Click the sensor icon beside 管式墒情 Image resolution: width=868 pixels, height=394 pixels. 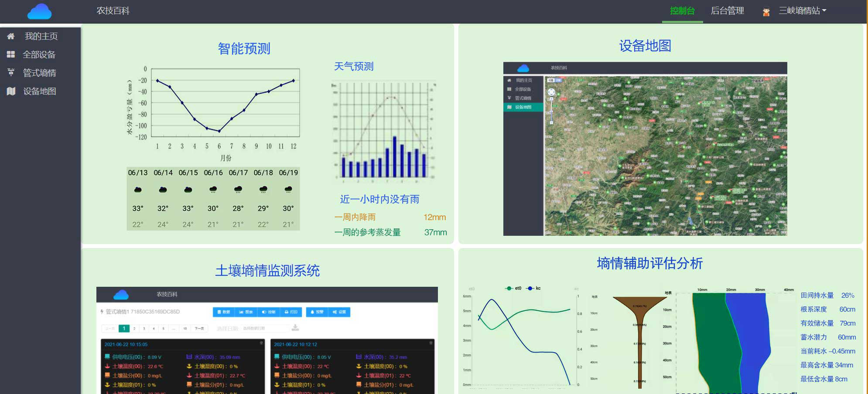11,72
